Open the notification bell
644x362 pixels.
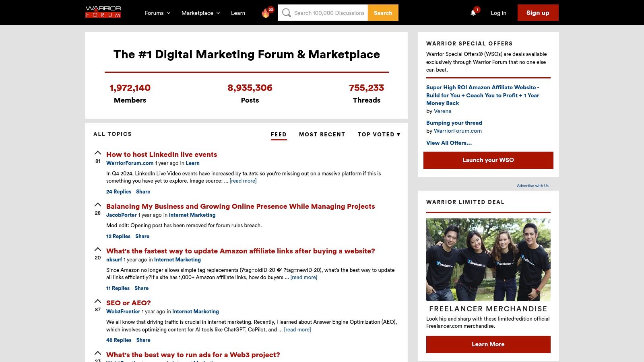473,12
